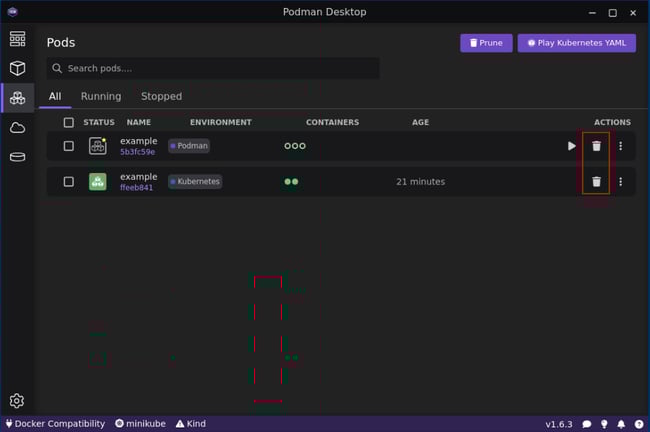Open more actions for pod ffeeb841
Viewport: 650px width, 432px height.
(x=621, y=182)
